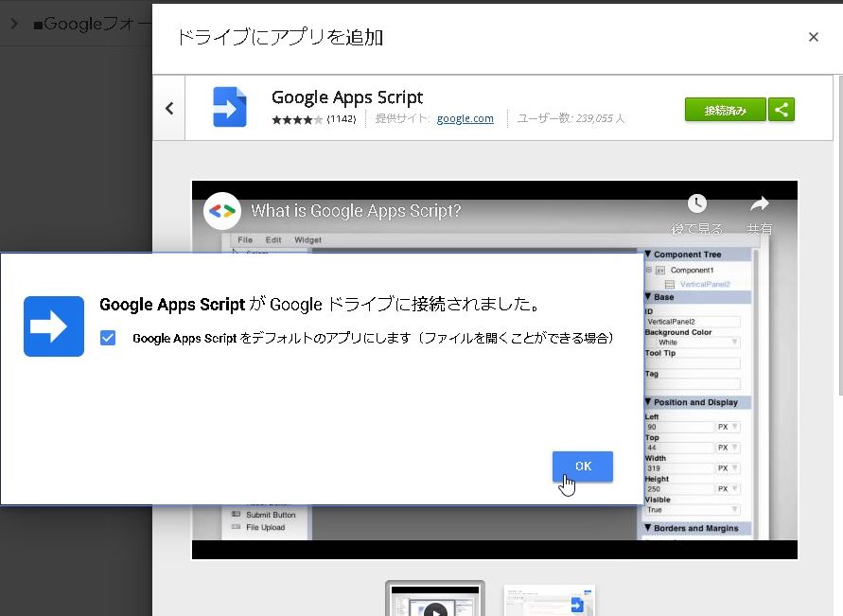Viewport: 843px width, 616px height.
Task: Open the video title "What is Google Apps Script?"
Action: pyautogui.click(x=356, y=211)
